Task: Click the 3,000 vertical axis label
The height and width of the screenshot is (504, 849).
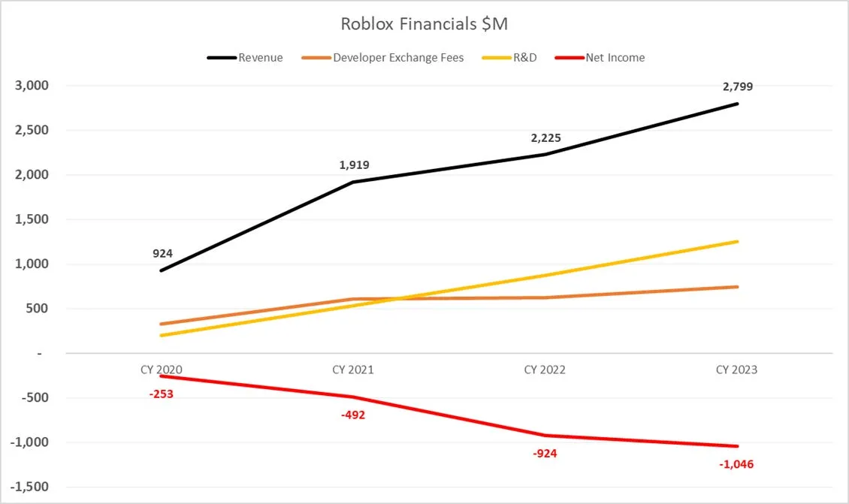Action: tap(32, 86)
